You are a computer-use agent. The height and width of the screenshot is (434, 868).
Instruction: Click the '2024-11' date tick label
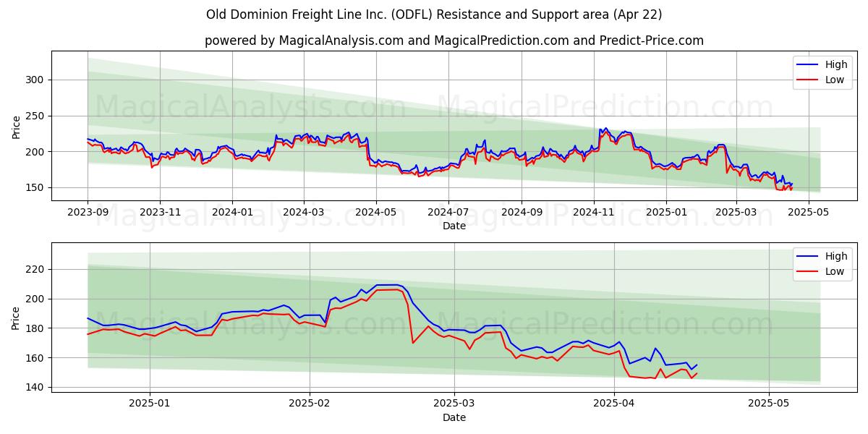click(x=594, y=213)
